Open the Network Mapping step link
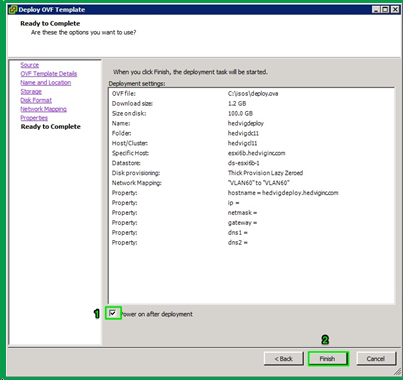Image resolution: width=403 pixels, height=380 pixels. (x=43, y=109)
